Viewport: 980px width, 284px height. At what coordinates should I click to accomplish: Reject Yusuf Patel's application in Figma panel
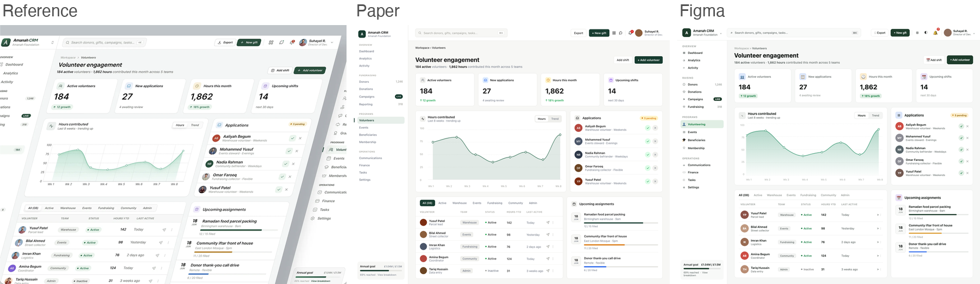[967, 173]
